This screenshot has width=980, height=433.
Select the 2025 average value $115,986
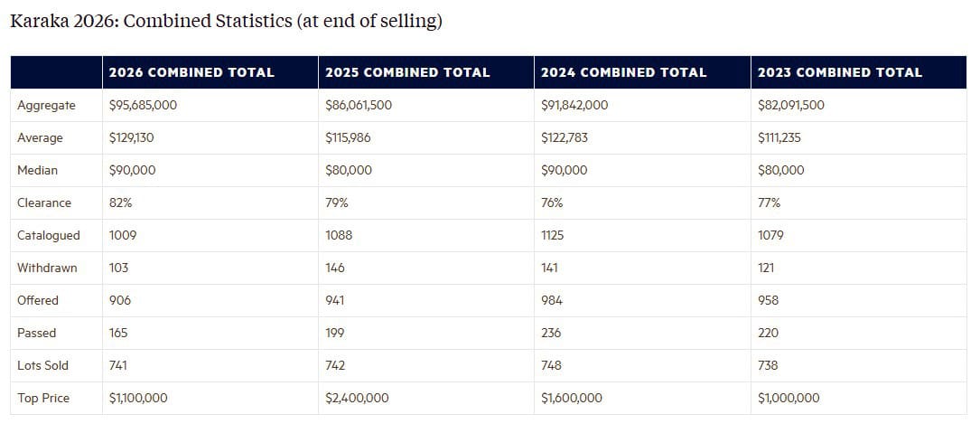pos(348,137)
